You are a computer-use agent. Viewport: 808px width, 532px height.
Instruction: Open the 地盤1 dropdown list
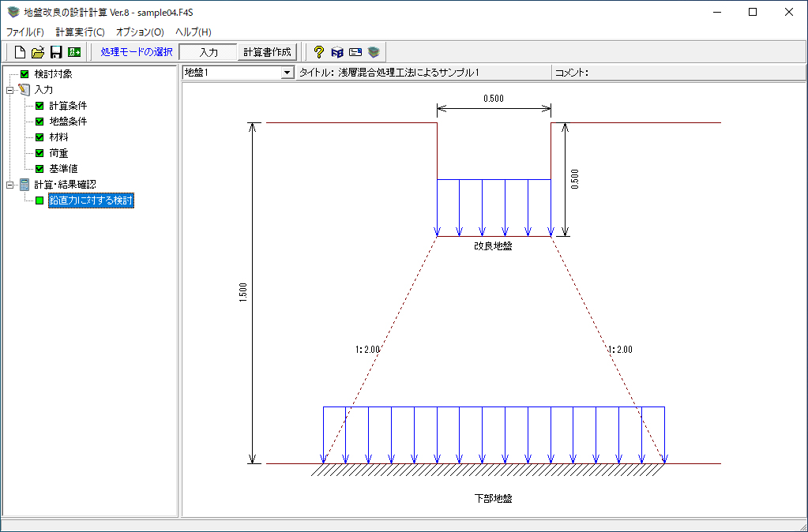click(287, 73)
